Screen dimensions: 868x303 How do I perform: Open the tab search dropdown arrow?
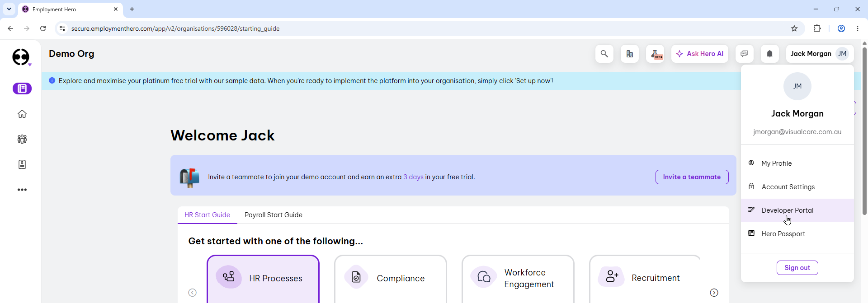click(x=9, y=9)
